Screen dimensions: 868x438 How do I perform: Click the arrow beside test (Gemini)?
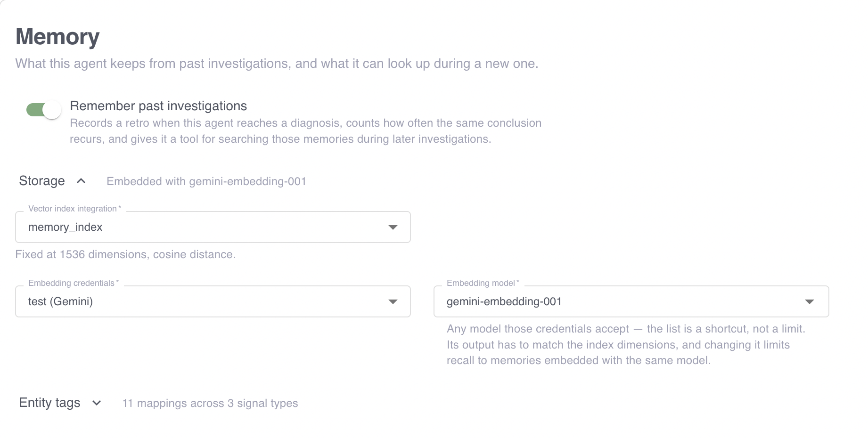[393, 302]
